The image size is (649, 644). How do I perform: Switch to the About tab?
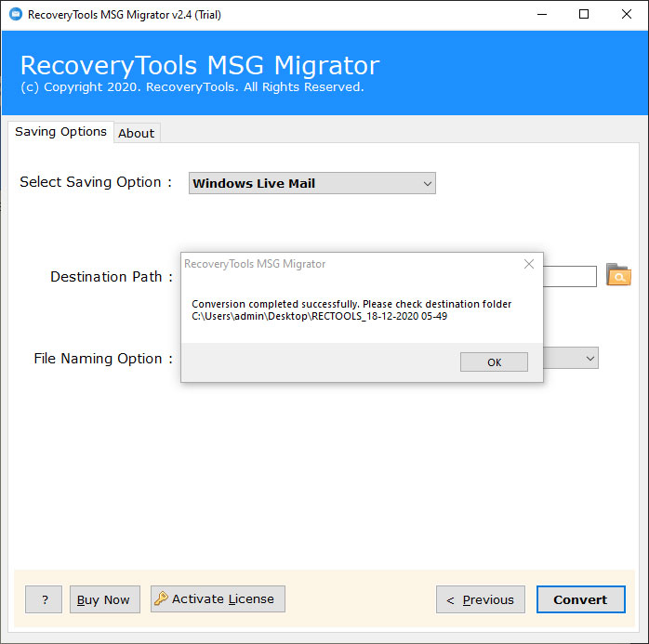[136, 133]
